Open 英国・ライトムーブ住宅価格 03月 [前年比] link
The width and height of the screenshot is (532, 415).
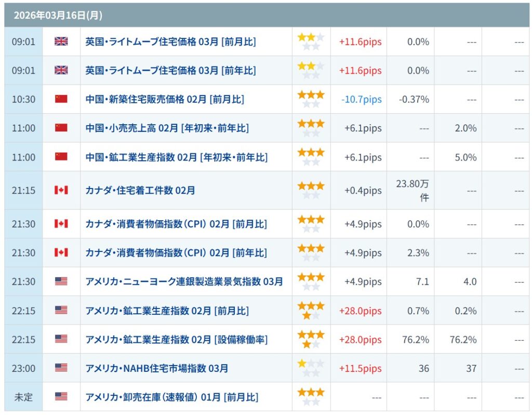click(170, 71)
